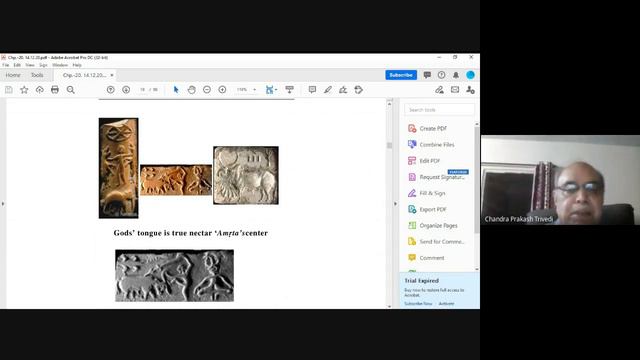The width and height of the screenshot is (640, 360).
Task: Click the tools pane scrollbar
Action: pyautogui.click(x=476, y=180)
